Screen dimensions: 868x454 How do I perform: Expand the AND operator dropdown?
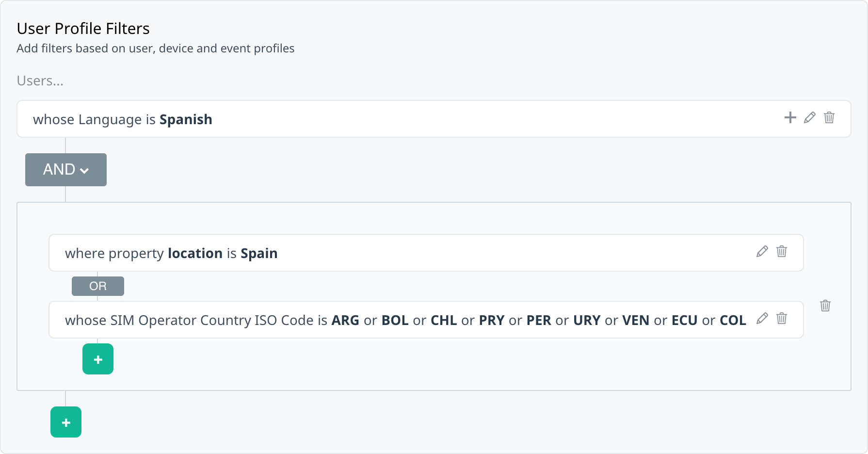pyautogui.click(x=65, y=170)
